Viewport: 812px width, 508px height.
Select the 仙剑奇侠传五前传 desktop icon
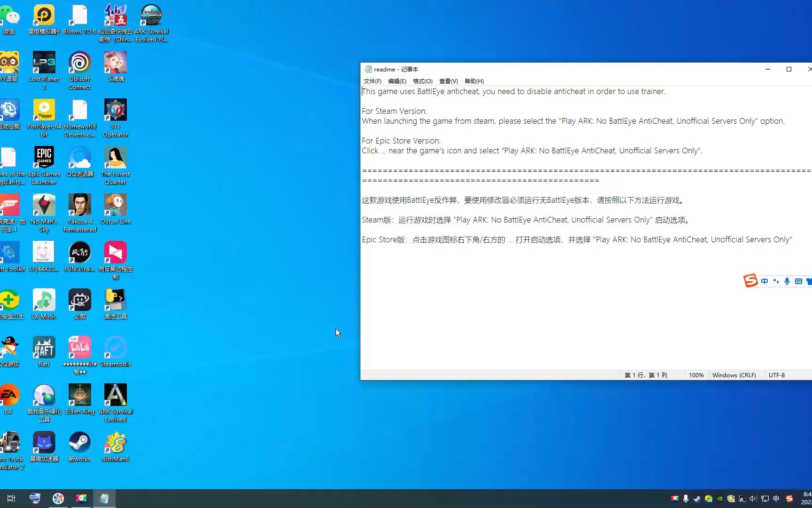[115, 24]
